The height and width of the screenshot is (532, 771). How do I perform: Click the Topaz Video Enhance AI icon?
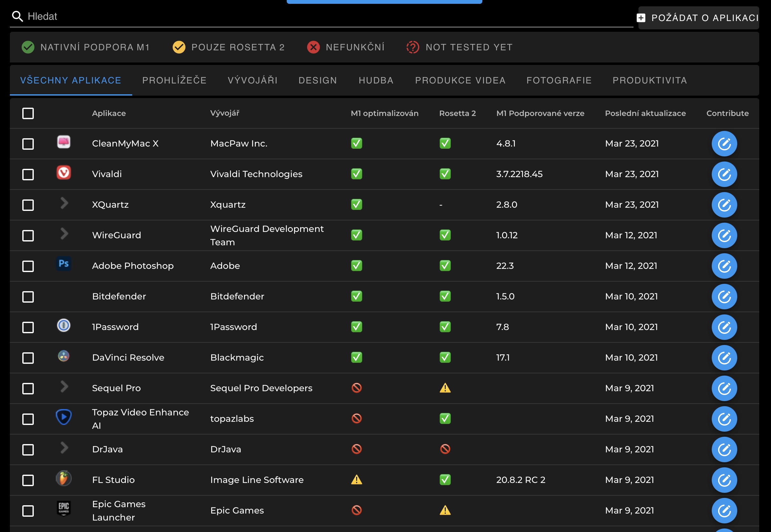pos(64,417)
